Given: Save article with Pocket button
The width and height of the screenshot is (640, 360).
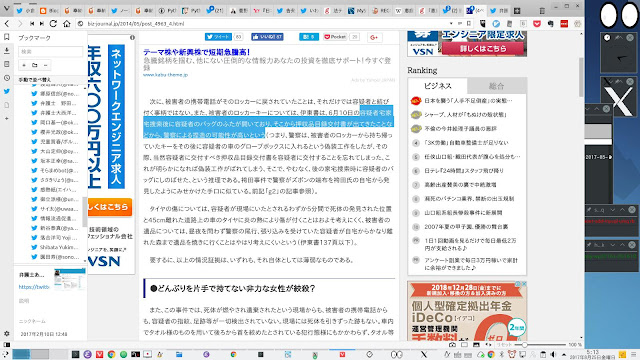Looking at the screenshot, I should [335, 37].
